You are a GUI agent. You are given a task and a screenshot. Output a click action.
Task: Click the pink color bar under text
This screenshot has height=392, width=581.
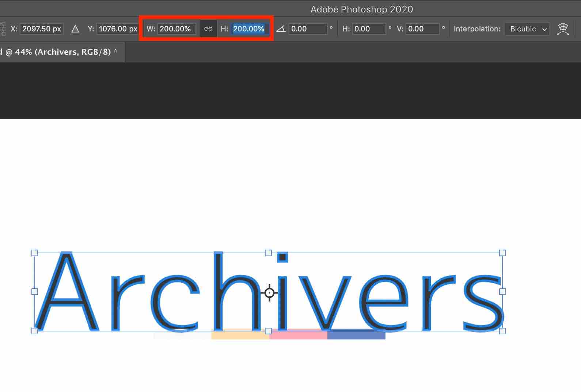[298, 334]
